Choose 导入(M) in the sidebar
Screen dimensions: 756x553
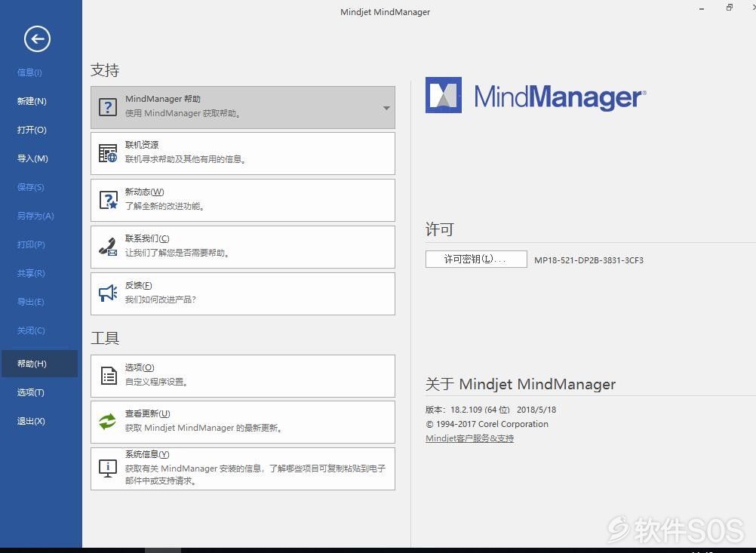32,158
